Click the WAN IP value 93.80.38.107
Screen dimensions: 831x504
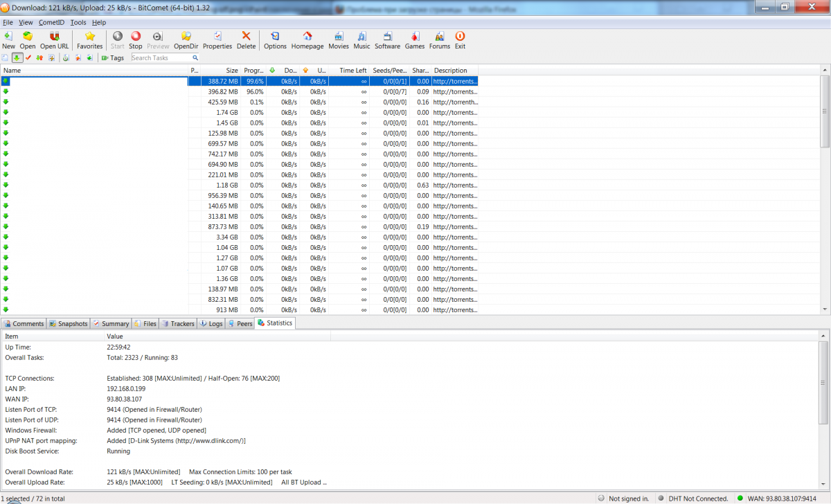pyautogui.click(x=124, y=399)
